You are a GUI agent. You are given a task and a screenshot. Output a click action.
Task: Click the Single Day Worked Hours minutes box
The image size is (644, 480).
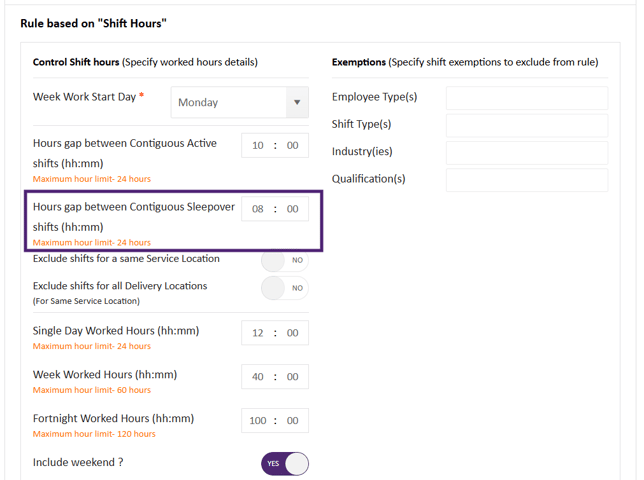click(x=292, y=333)
